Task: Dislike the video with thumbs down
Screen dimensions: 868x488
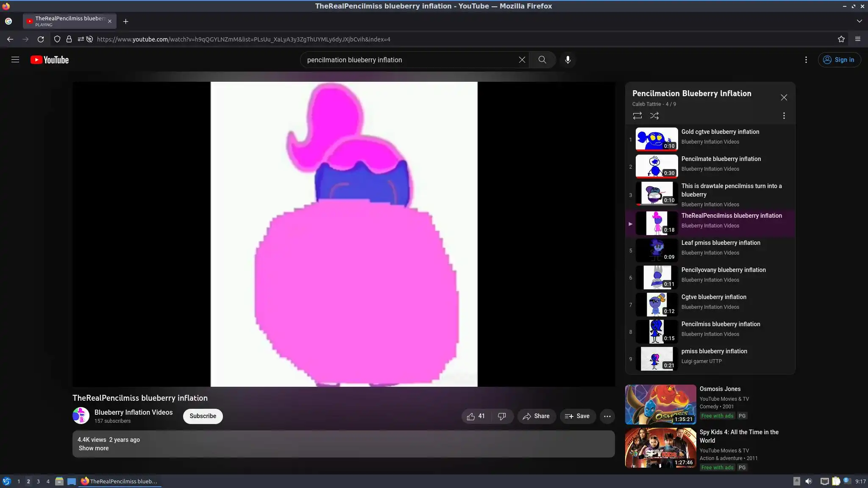Action: [502, 416]
